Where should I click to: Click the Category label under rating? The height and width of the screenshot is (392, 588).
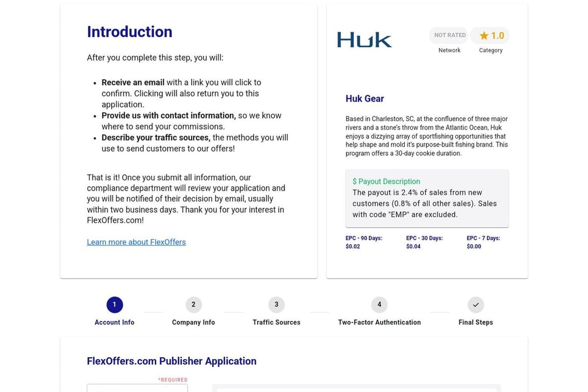tap(491, 50)
